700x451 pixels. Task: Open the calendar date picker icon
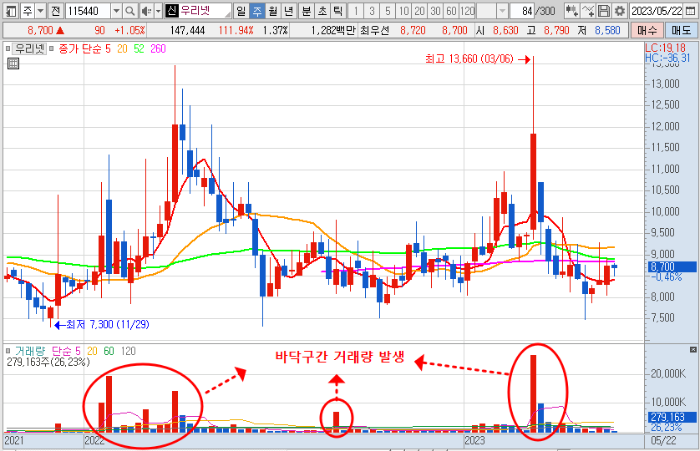coord(690,10)
